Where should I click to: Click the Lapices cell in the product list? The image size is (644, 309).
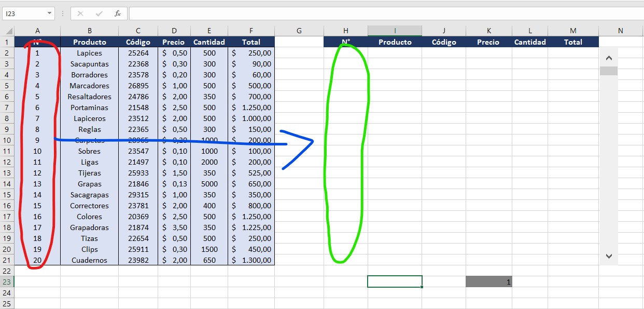(89, 53)
